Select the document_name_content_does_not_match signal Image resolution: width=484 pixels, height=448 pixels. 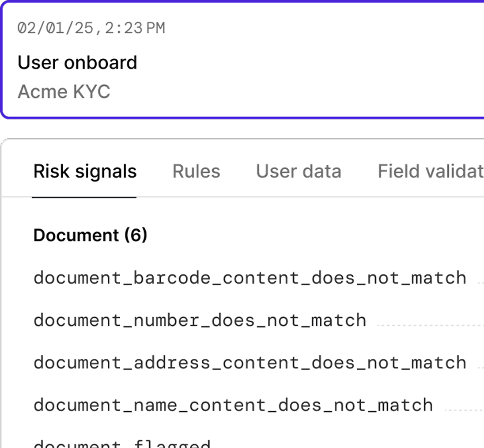pos(233,405)
